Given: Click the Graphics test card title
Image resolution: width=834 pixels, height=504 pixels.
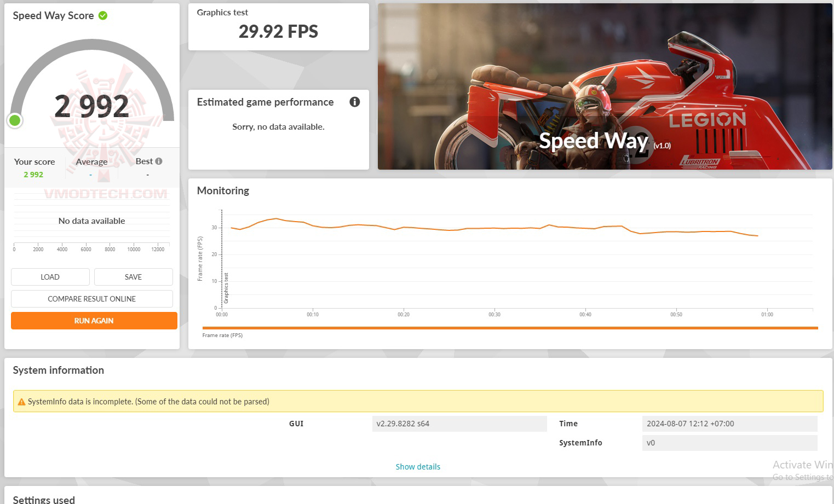Looking at the screenshot, I should tap(222, 12).
